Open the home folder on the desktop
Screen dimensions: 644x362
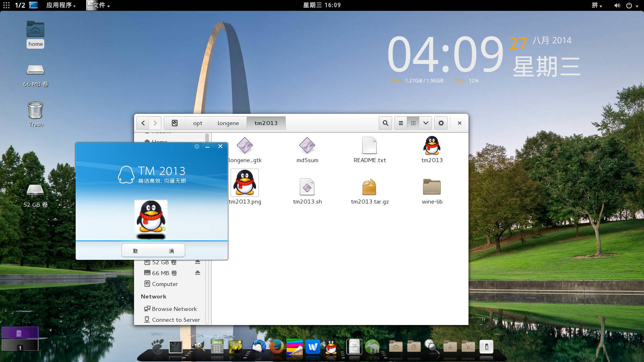[35, 35]
